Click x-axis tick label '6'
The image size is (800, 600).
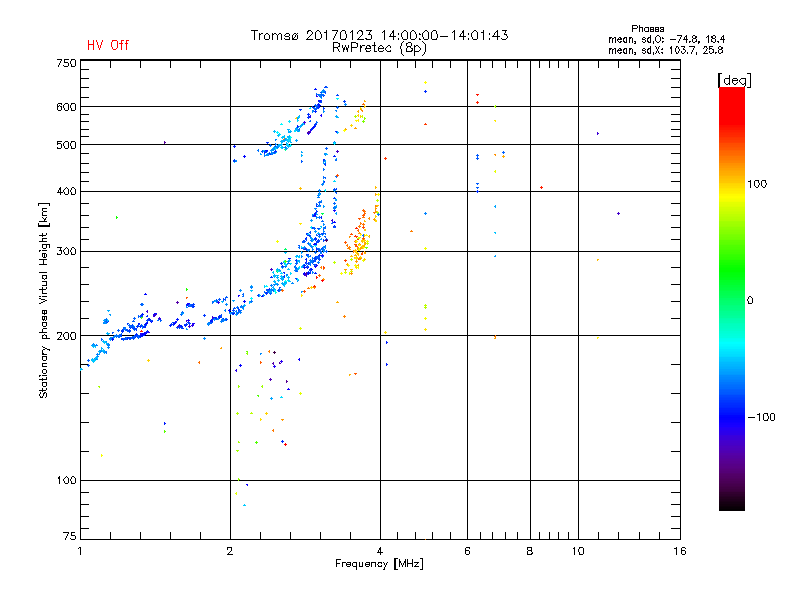click(x=467, y=551)
